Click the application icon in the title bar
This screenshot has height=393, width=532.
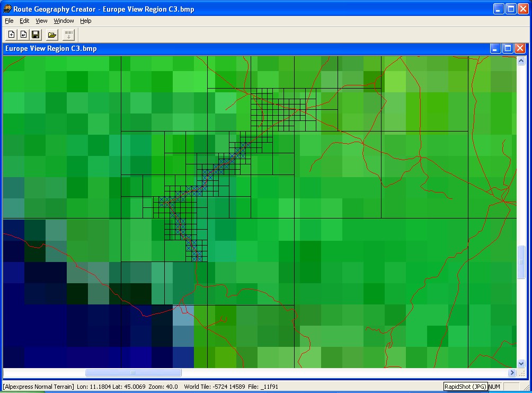tap(7, 9)
